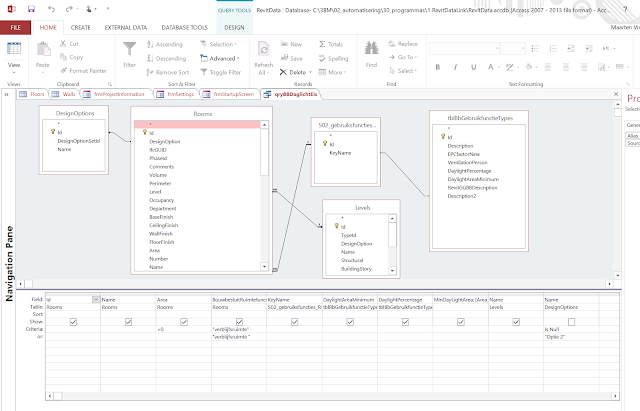Image resolution: width=640 pixels, height=411 pixels.
Task: Click the Cut scissors icon
Action: [63, 44]
